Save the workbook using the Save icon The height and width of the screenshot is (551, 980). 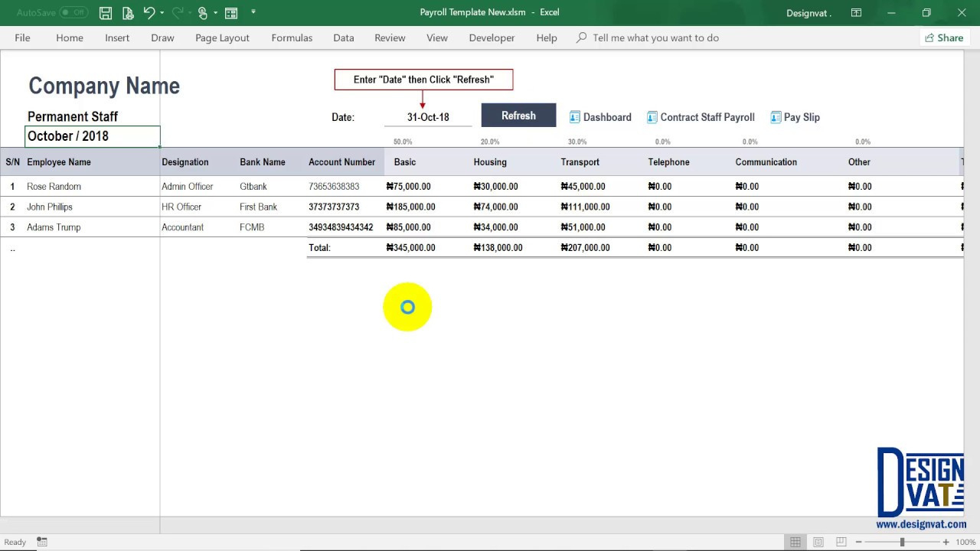[106, 12]
